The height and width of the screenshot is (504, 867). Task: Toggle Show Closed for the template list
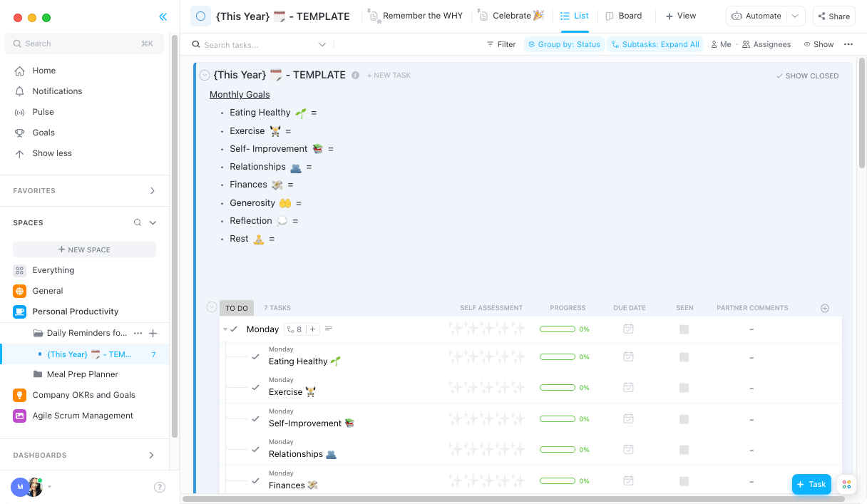click(807, 76)
